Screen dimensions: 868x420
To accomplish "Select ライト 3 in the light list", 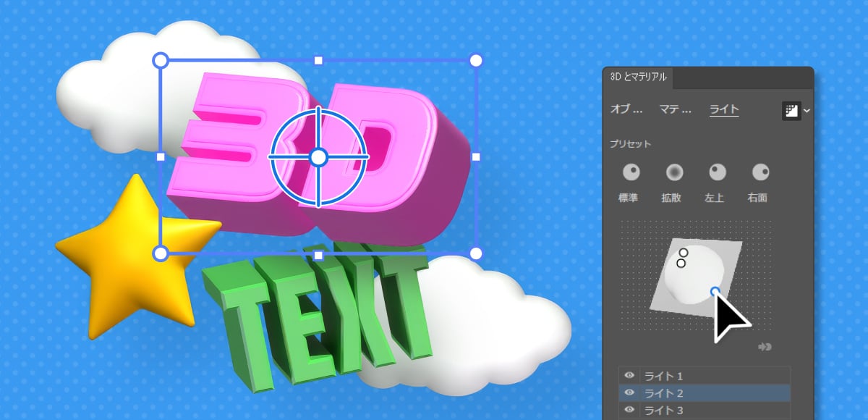I will tap(705, 411).
